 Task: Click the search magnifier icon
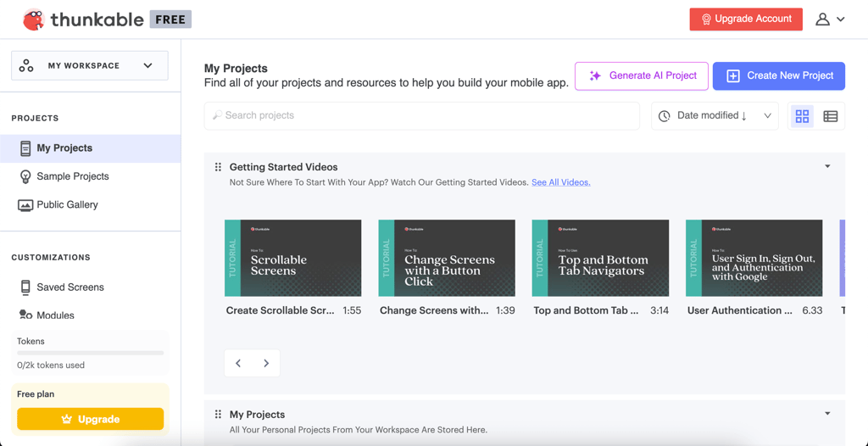coord(217,115)
